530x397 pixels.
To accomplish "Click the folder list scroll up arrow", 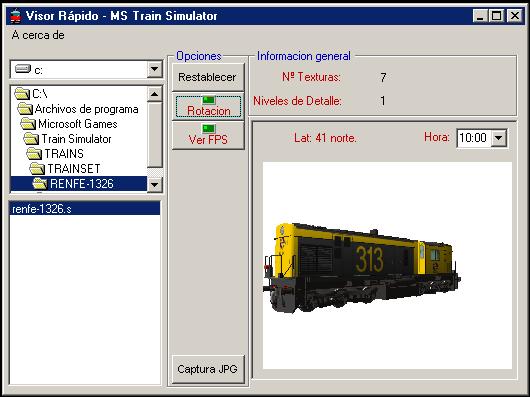I will pos(154,94).
